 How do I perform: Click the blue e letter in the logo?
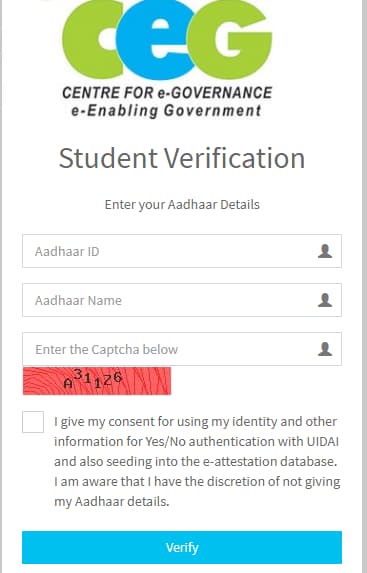pos(157,38)
